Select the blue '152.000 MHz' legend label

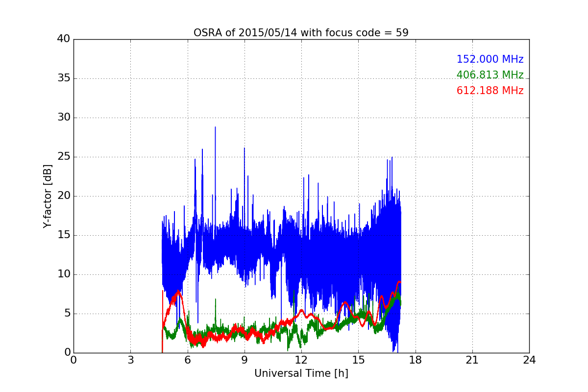[490, 59]
